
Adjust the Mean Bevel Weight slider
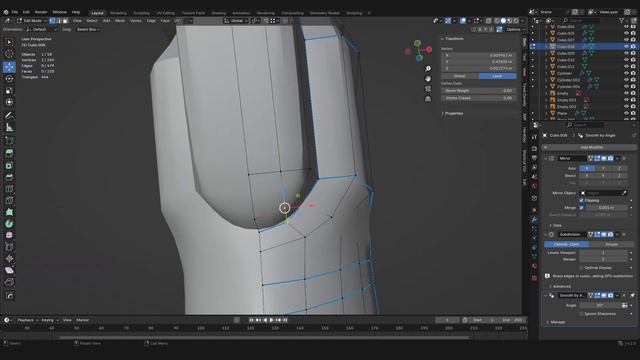click(x=478, y=91)
